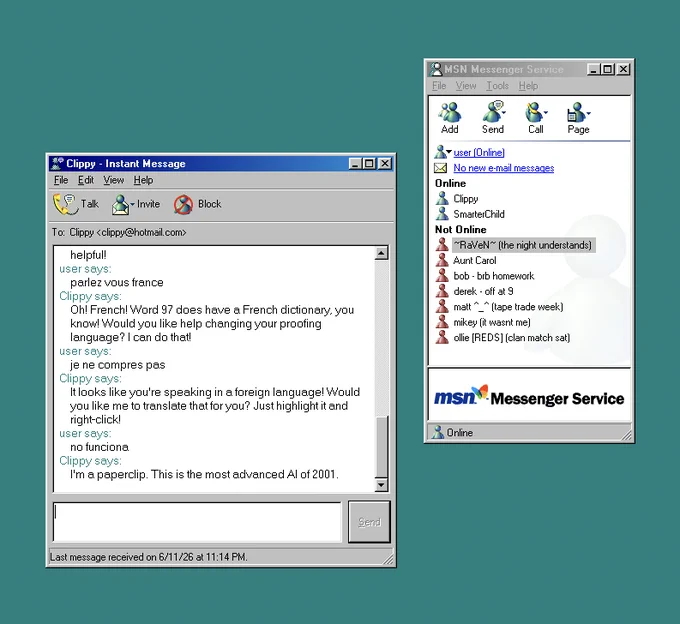Screen dimensions: 680x624
Task: Click the Invite envelope icon
Action: (x=120, y=205)
